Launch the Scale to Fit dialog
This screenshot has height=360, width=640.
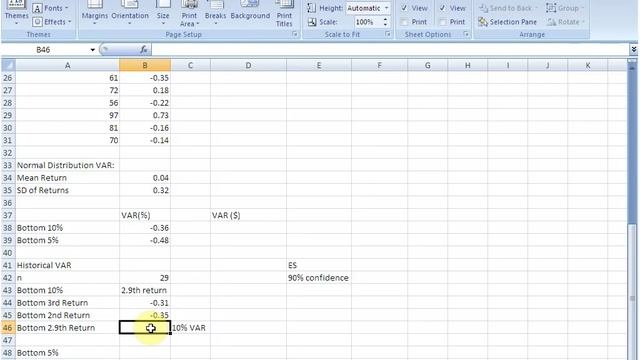tap(387, 35)
